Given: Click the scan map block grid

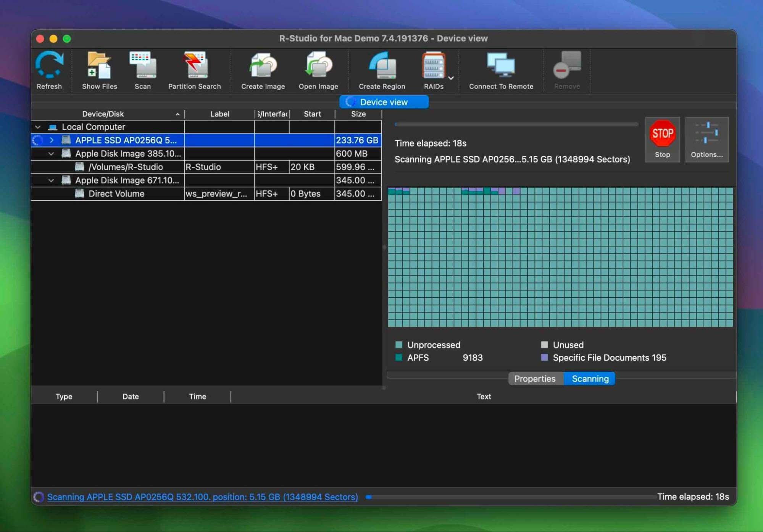Looking at the screenshot, I should tap(560, 257).
